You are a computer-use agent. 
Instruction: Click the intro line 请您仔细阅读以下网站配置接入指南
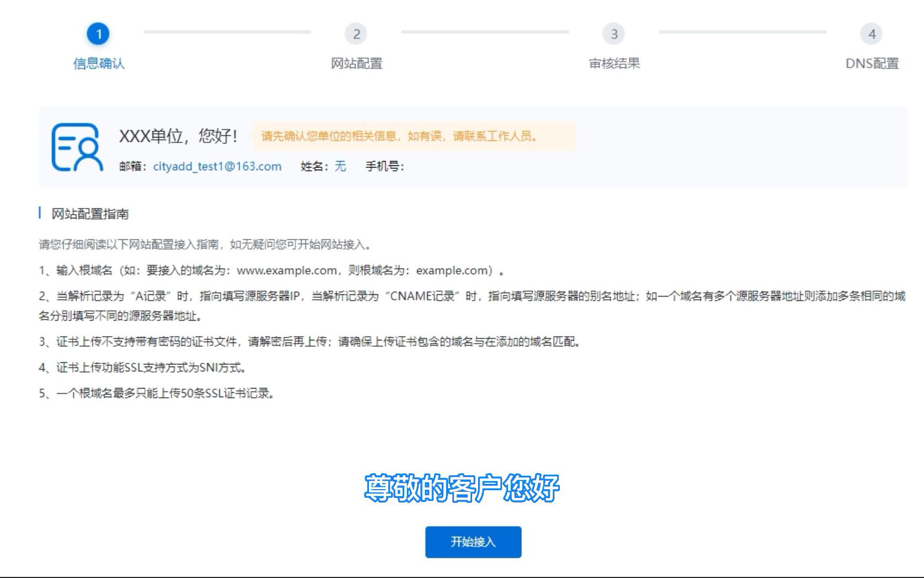[x=205, y=245]
